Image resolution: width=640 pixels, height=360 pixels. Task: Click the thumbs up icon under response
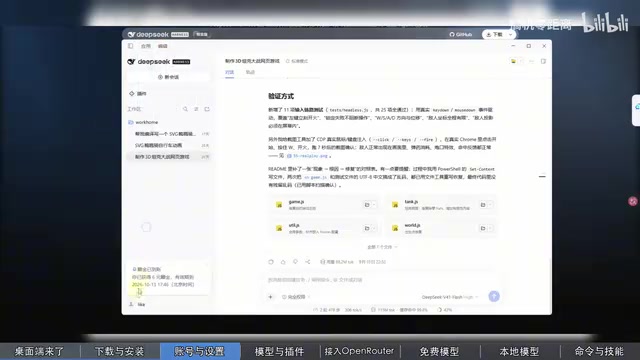(283, 262)
